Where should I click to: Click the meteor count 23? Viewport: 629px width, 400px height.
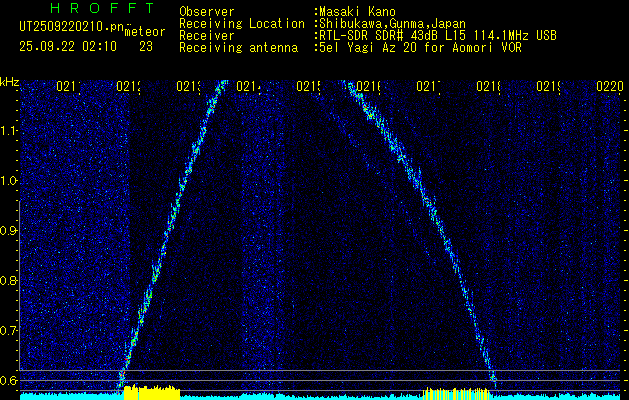pyautogui.click(x=146, y=47)
